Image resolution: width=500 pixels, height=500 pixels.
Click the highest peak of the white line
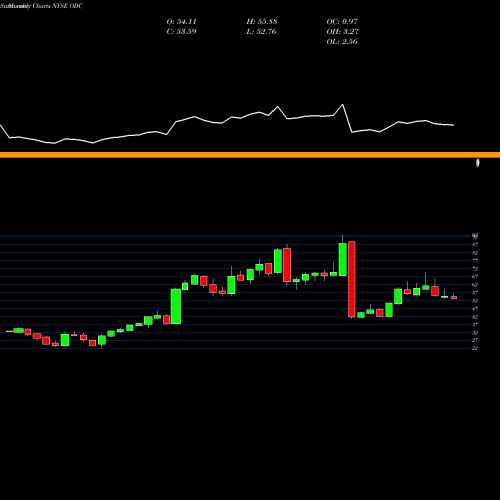342,105
